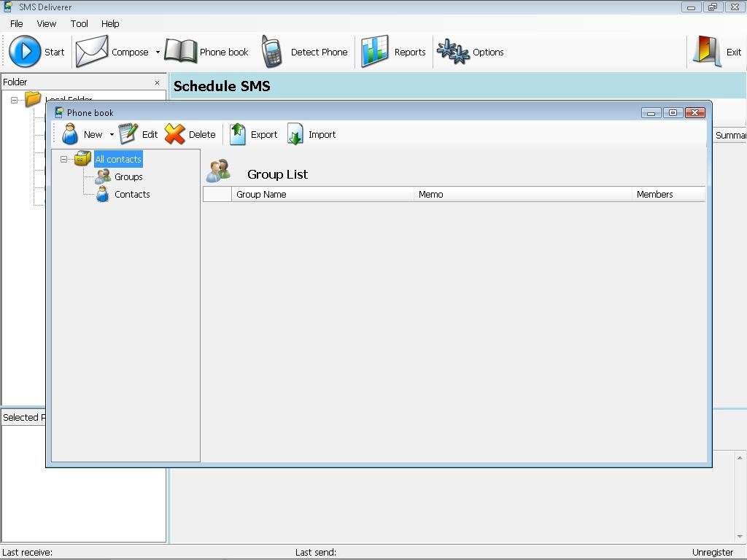This screenshot has width=747, height=560.
Task: Click the blue Start play icon
Action: [x=25, y=52]
